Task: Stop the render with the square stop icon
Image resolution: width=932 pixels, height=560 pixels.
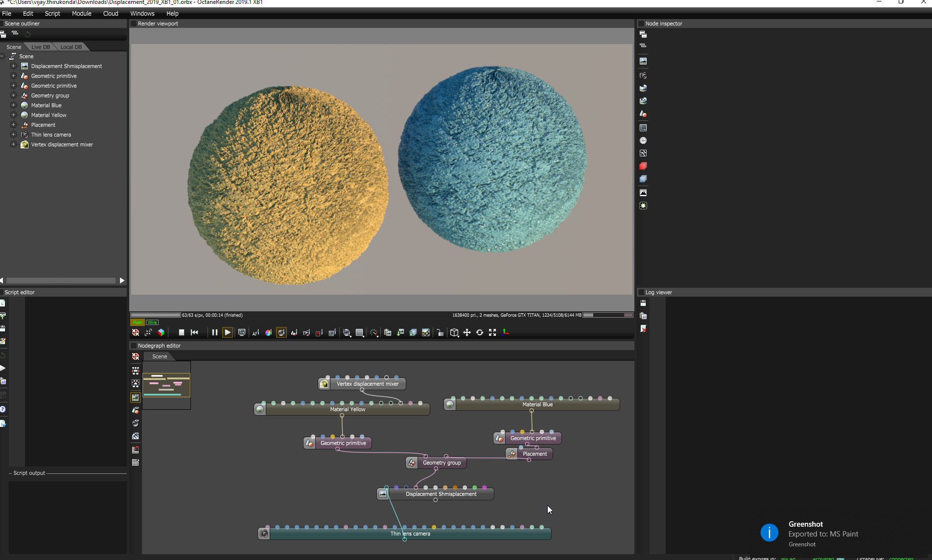Action: (181, 332)
